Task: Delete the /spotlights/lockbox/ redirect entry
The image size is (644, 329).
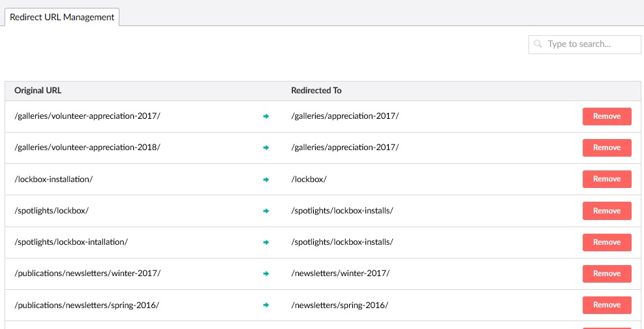Action: point(606,211)
